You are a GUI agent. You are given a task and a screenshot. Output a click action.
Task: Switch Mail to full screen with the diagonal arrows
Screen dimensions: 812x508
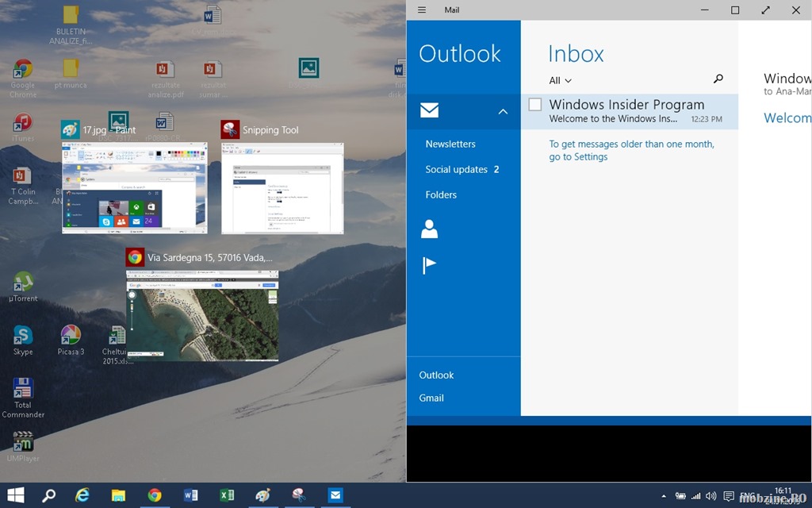765,10
